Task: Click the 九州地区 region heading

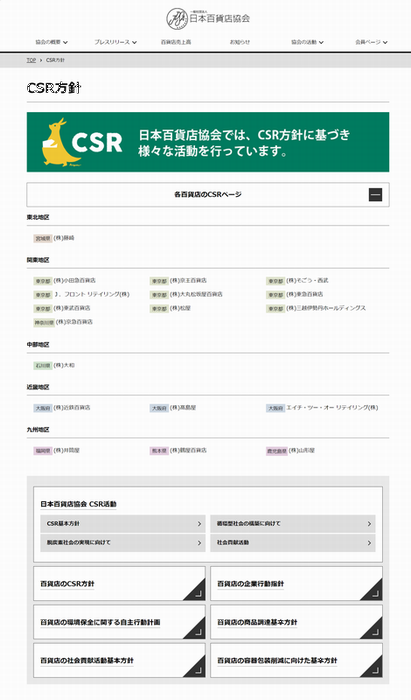Action: tap(38, 429)
